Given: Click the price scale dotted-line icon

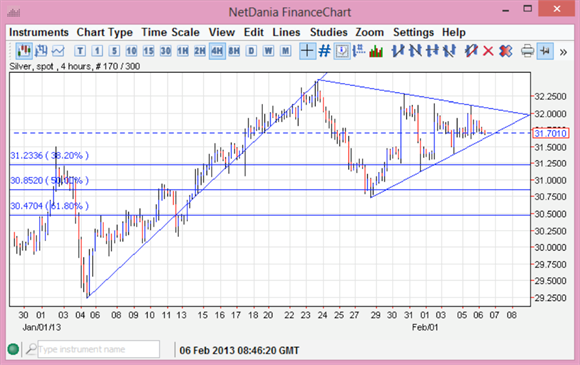Looking at the screenshot, I should [x=359, y=51].
